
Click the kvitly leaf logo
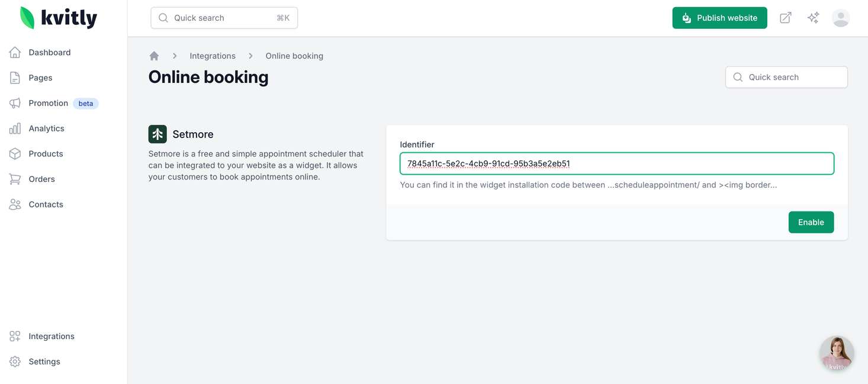(27, 18)
